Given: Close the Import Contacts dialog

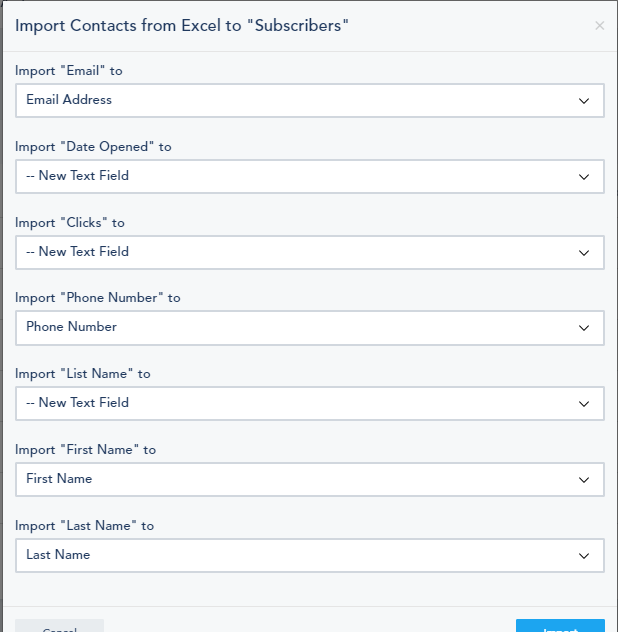Looking at the screenshot, I should click(599, 26).
